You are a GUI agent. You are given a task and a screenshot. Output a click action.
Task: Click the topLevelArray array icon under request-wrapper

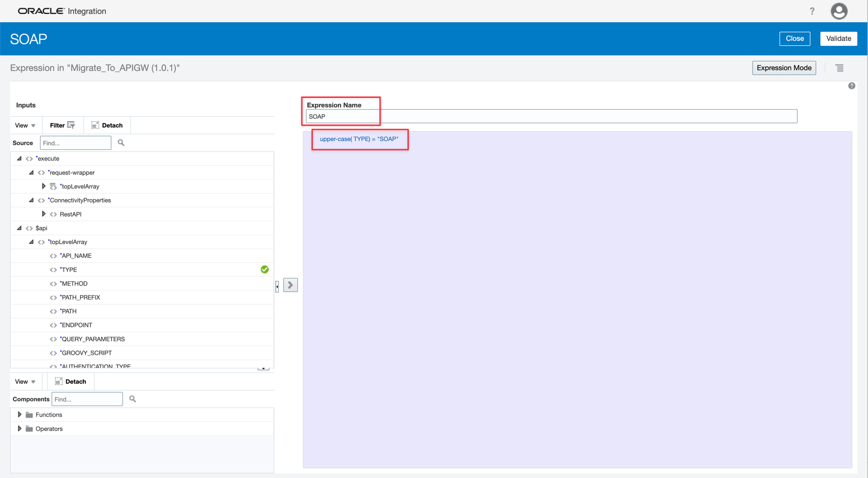click(53, 186)
